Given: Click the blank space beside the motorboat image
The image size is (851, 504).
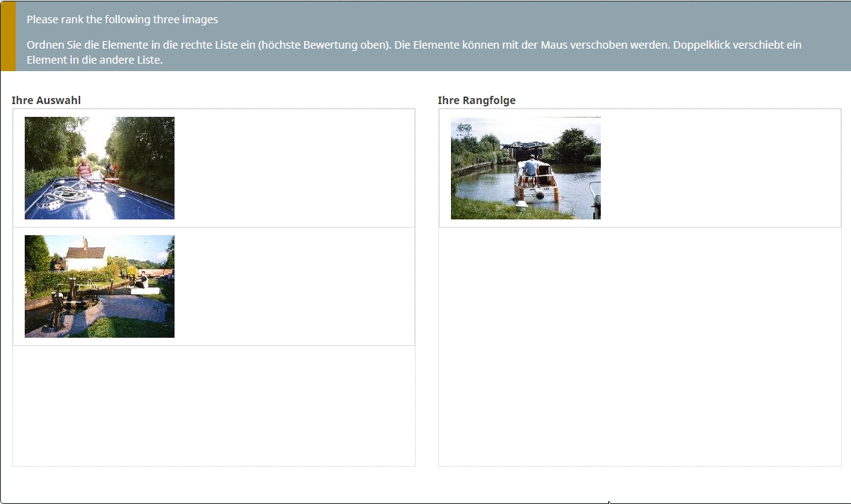Looking at the screenshot, I should [719, 168].
